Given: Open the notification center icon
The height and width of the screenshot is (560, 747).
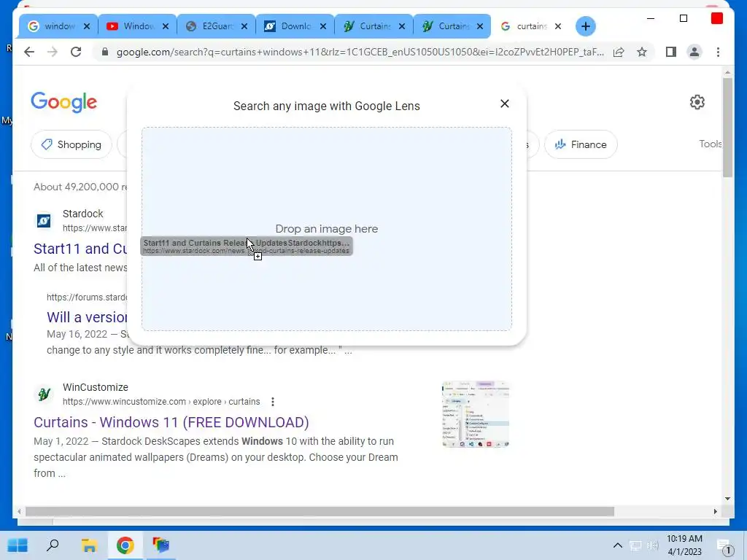Looking at the screenshot, I should tap(725, 546).
